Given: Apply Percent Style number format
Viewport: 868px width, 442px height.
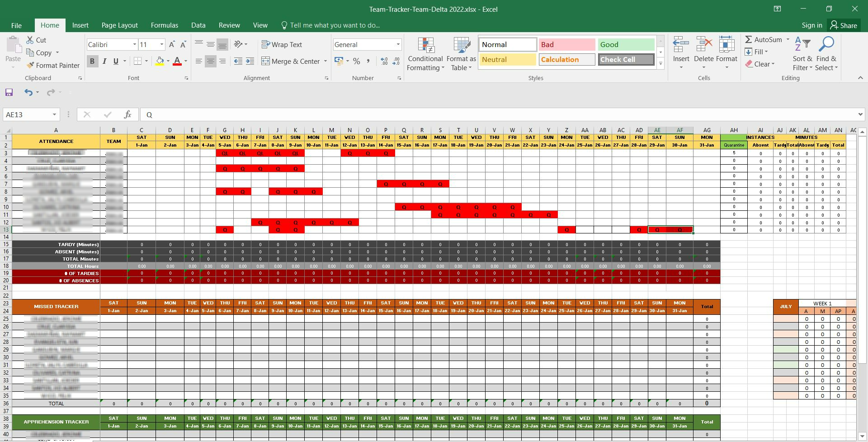Looking at the screenshot, I should (357, 61).
